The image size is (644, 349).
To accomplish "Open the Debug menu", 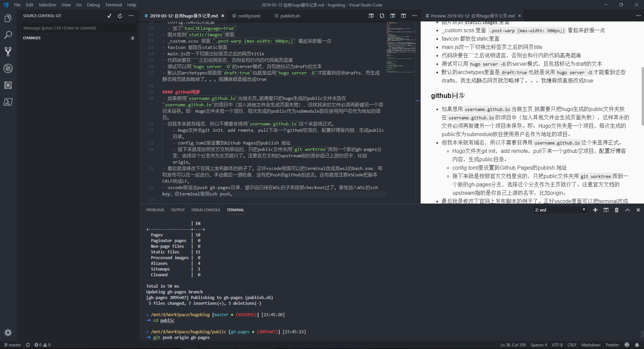I will 93,5.
